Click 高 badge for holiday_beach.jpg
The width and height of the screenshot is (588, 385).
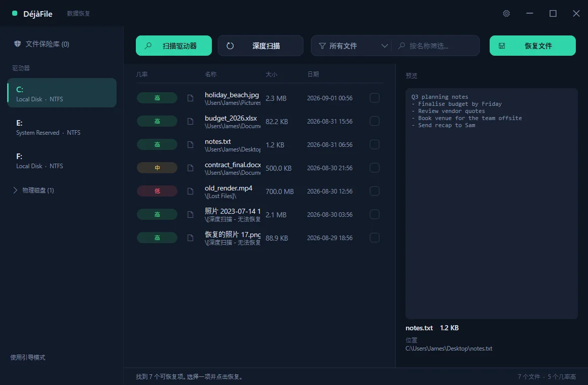click(x=157, y=98)
